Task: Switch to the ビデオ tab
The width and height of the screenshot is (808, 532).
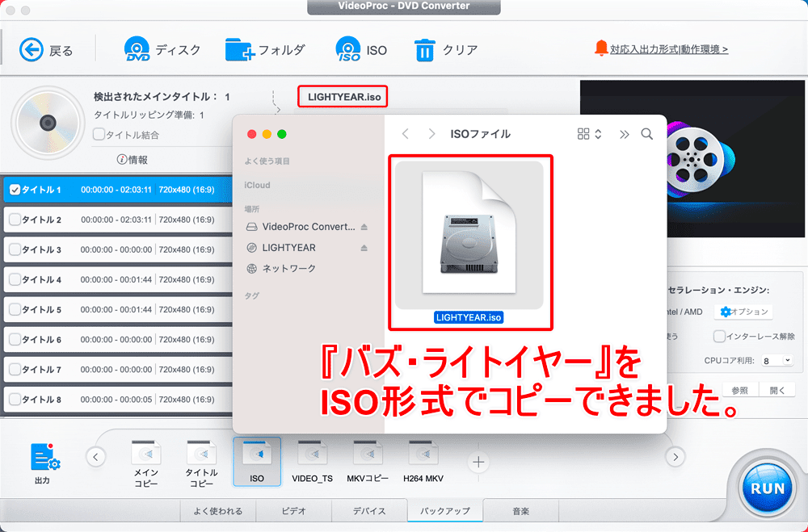Action: 293,511
